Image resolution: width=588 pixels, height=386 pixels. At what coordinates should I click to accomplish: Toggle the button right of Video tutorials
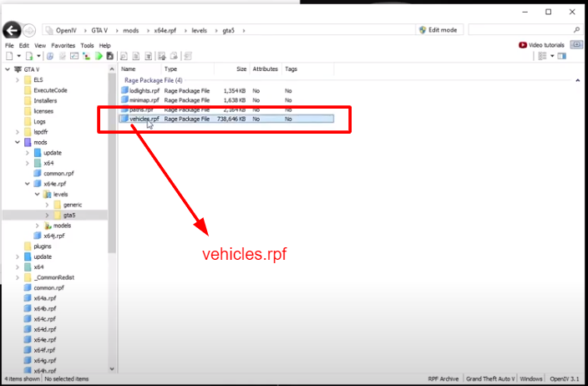click(x=576, y=44)
